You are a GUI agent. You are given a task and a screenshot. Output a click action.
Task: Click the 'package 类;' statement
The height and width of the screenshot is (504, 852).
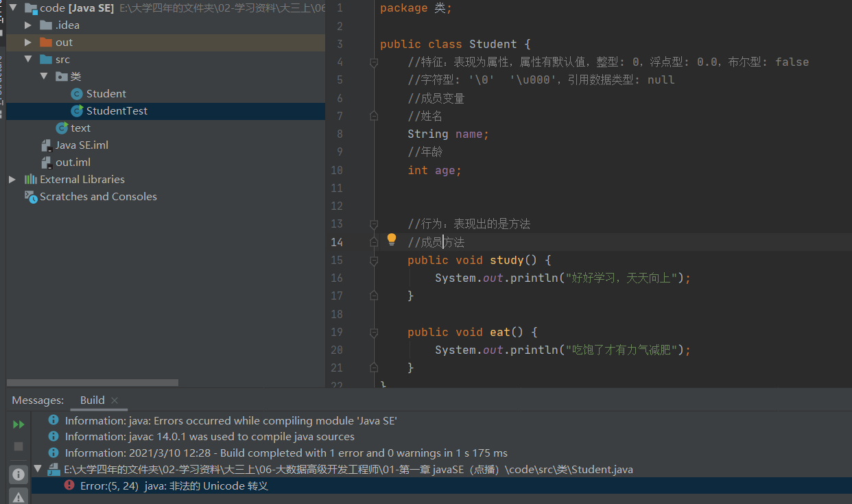(x=416, y=9)
